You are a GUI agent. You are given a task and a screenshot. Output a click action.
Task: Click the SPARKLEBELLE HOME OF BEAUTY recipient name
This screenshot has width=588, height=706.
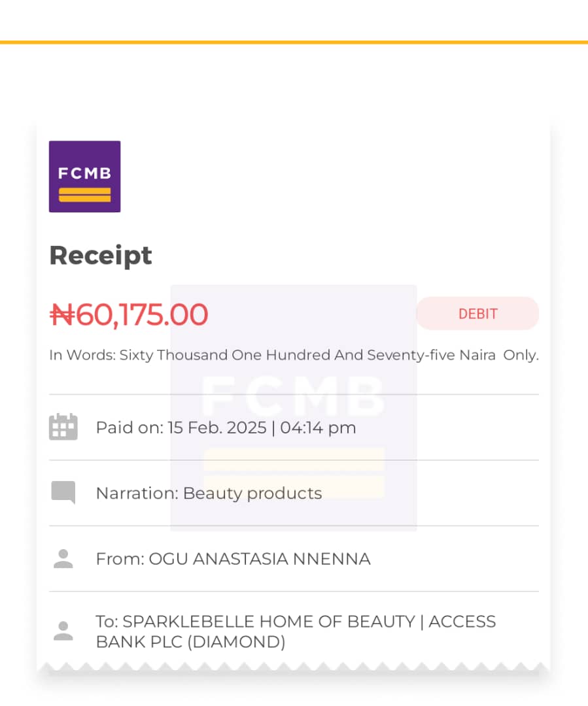pyautogui.click(x=269, y=621)
